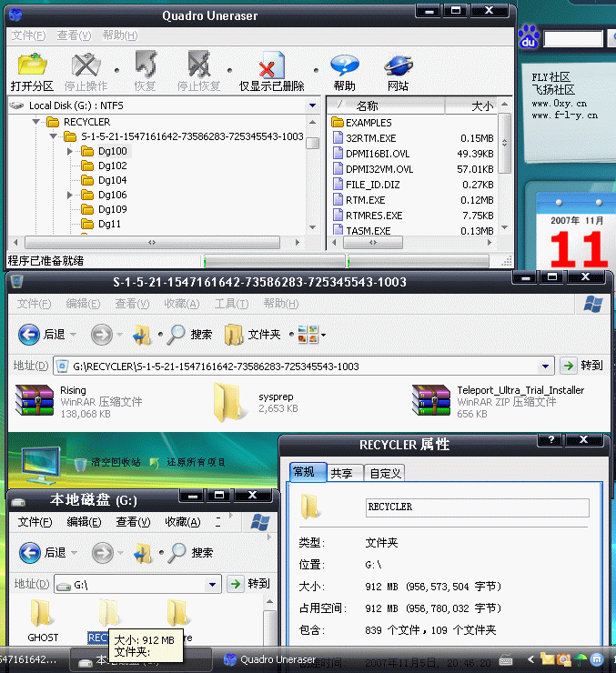Collapse the RECYCLER tree node
This screenshot has height=673, width=616.
coord(36,122)
